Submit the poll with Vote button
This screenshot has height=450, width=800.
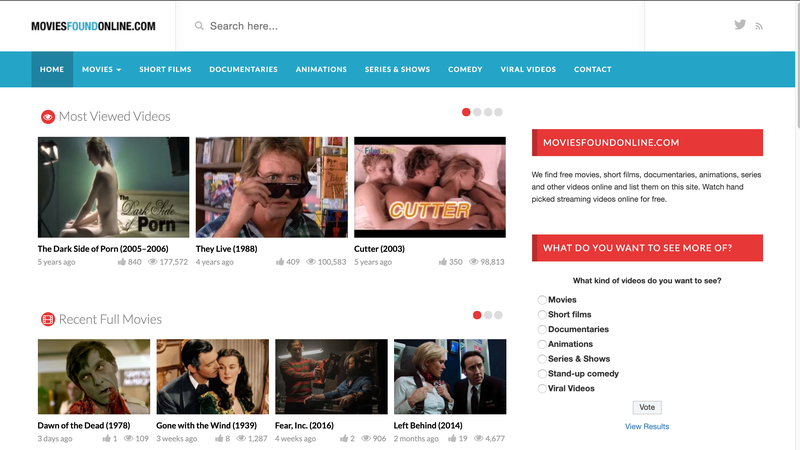coord(647,407)
